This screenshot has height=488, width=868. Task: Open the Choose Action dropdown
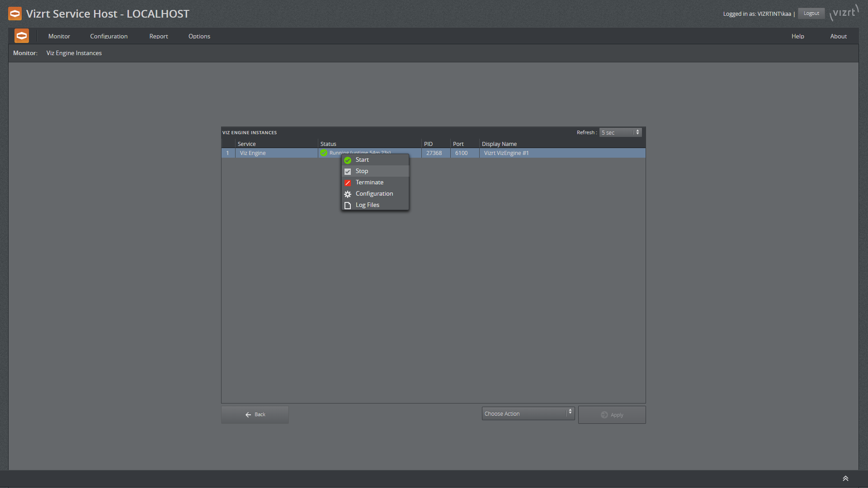pos(528,413)
